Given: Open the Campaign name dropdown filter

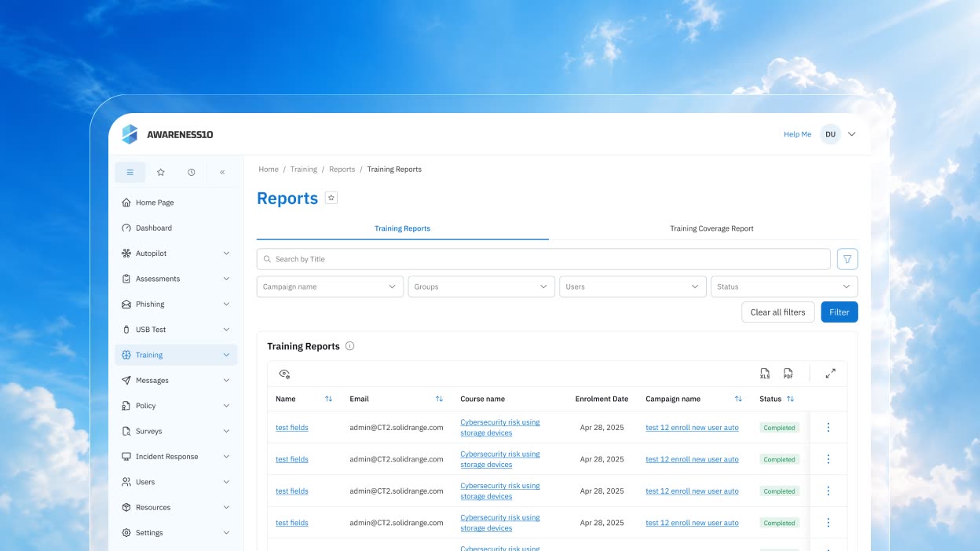Looking at the screenshot, I should coord(330,286).
